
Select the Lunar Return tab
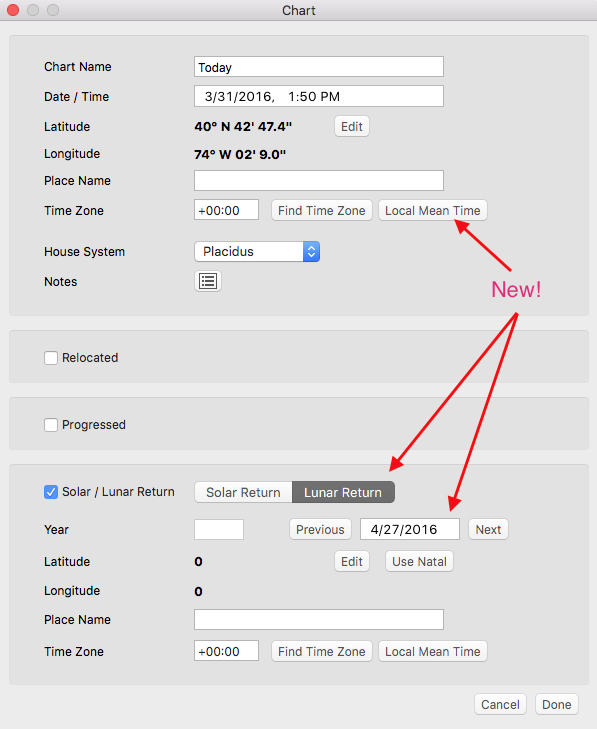click(x=343, y=492)
